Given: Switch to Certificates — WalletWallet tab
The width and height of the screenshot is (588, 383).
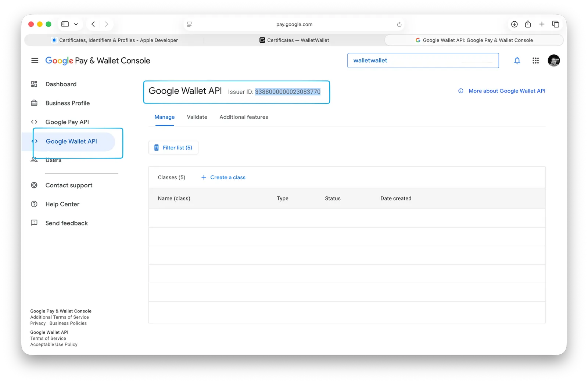Looking at the screenshot, I should coord(294,40).
